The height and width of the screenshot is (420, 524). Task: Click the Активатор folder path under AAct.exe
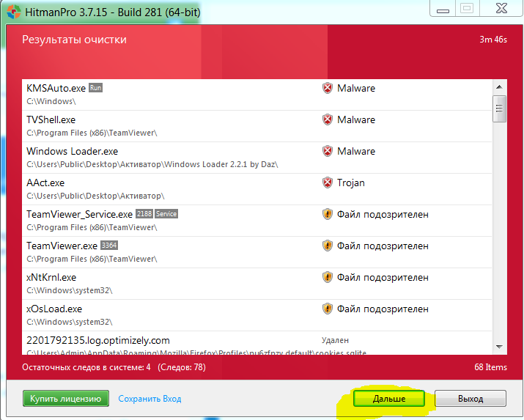pyautogui.click(x=95, y=196)
